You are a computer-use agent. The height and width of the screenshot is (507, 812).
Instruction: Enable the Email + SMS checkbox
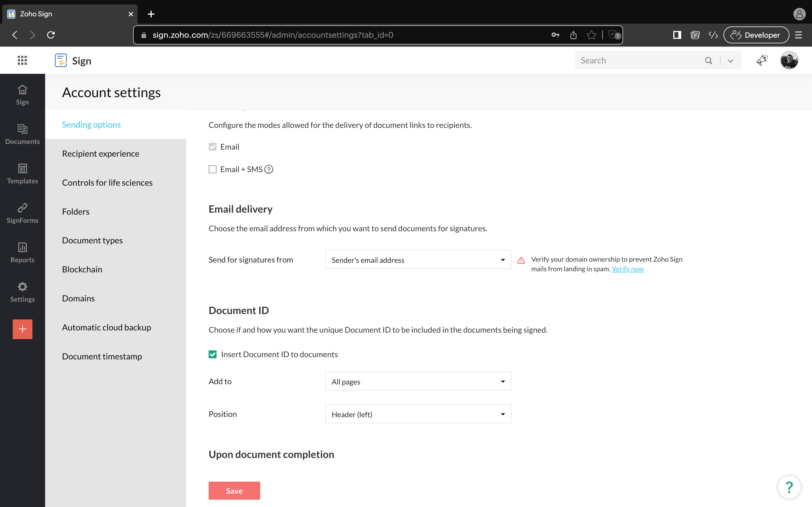[212, 169]
